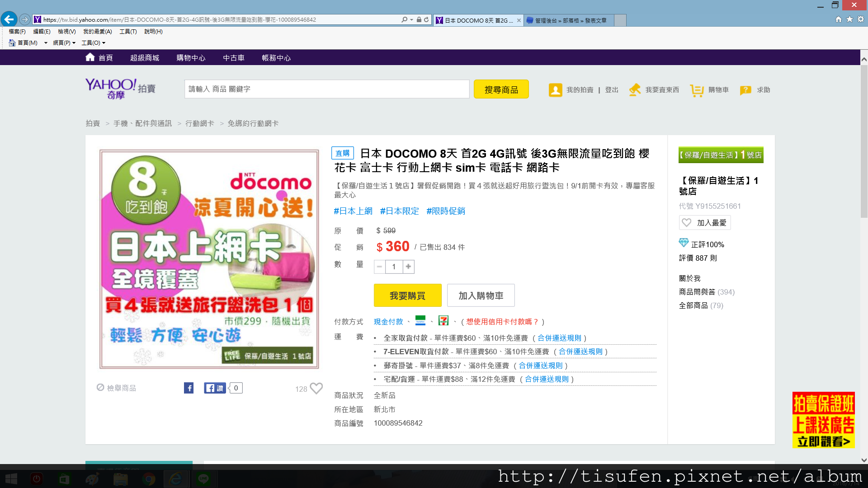Open the 檢視(V) menu

pos(66,32)
